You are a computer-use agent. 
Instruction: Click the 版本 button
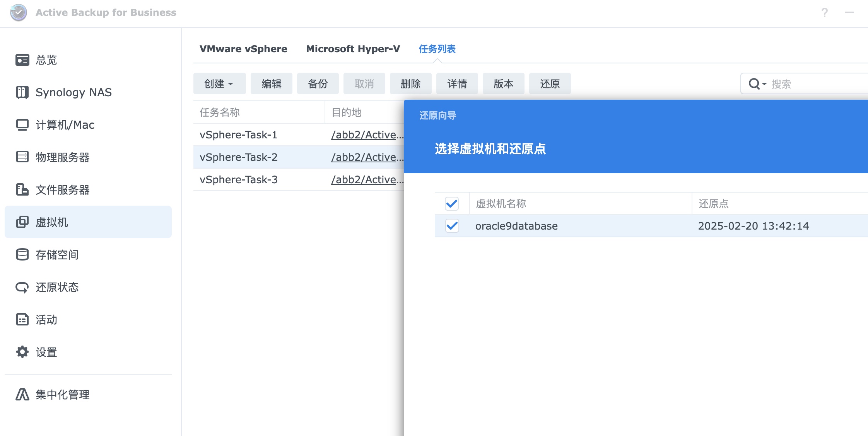504,83
